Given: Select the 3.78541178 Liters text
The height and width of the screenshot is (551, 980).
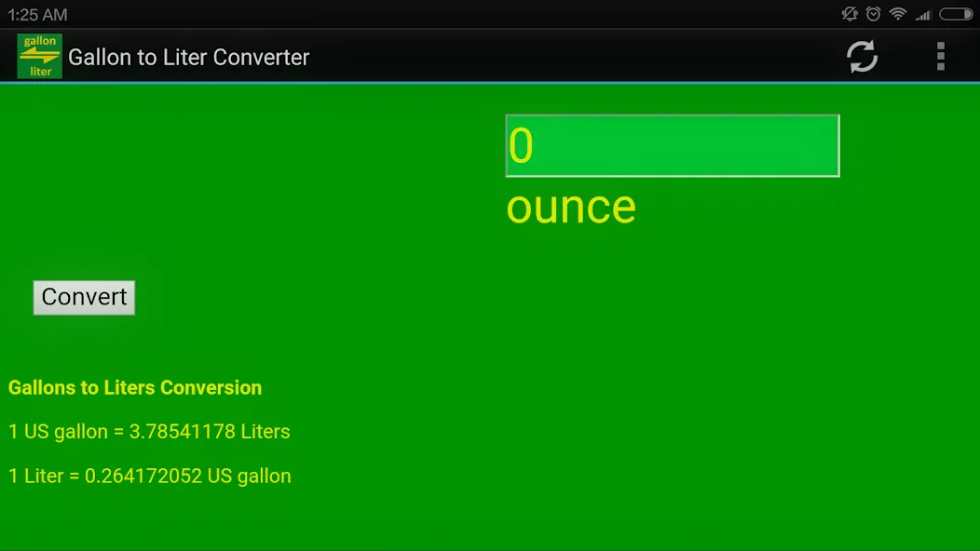Looking at the screenshot, I should click(210, 432).
